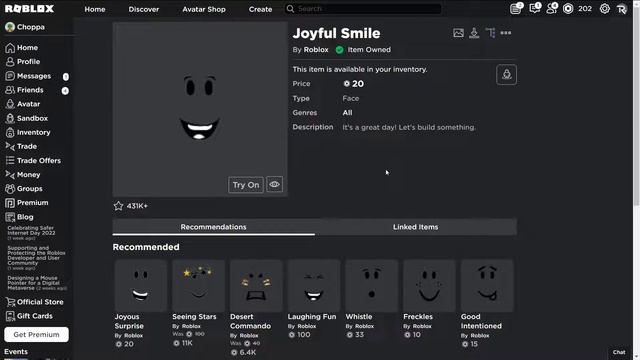Image resolution: width=640 pixels, height=360 pixels.
Task: Click the download icon beside item title
Action: pos(474,33)
